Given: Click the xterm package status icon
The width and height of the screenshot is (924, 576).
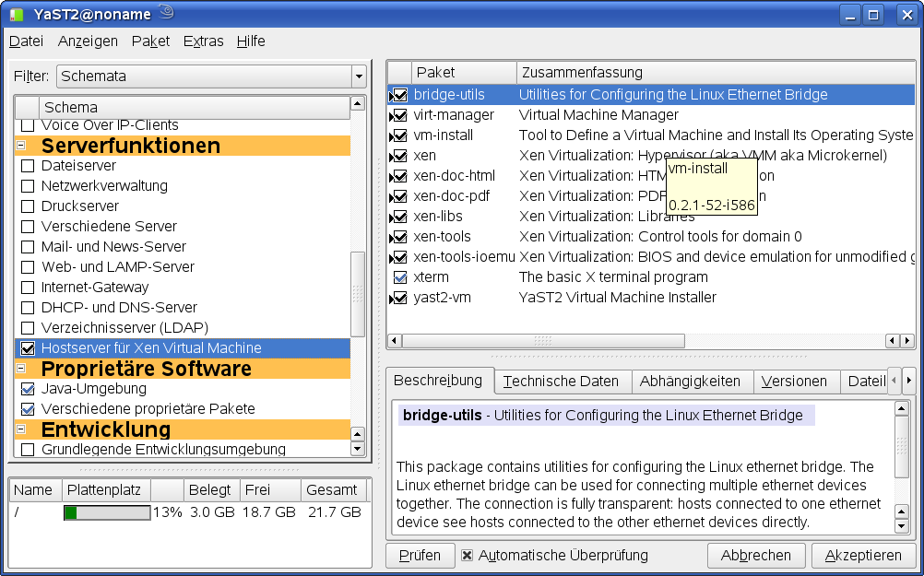Looking at the screenshot, I should [x=400, y=277].
